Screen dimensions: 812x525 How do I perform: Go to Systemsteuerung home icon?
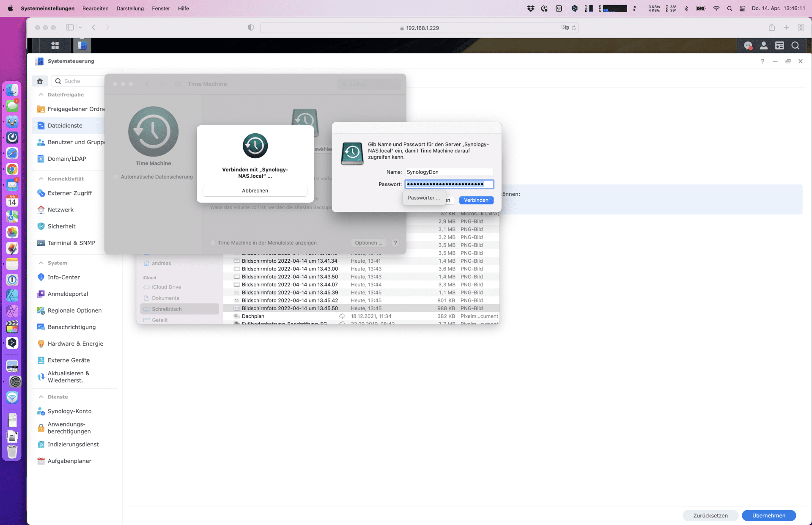40,81
